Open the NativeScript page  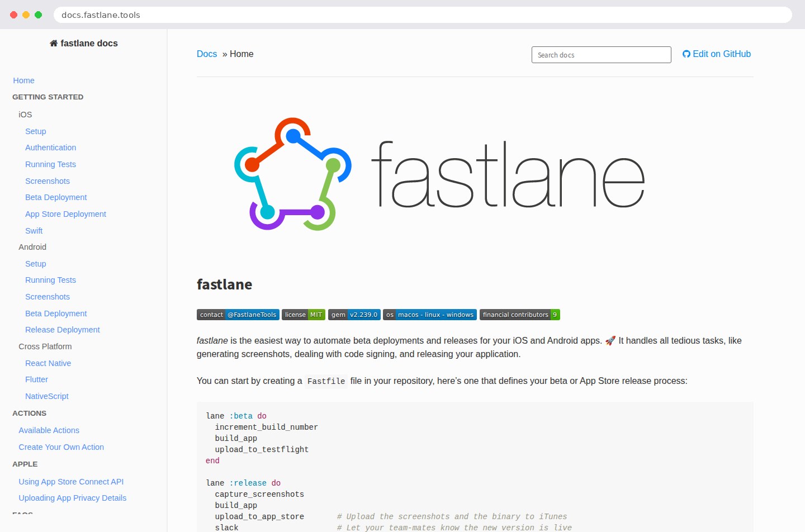(47, 396)
